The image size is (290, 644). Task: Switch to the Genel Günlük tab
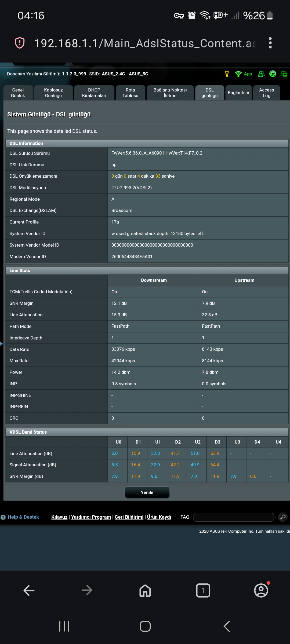18,93
